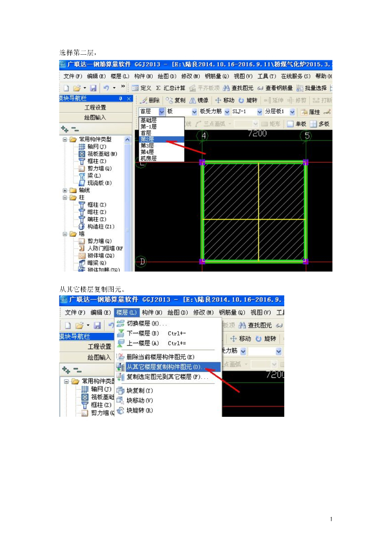Collapse 常用构件类型 node in upper tree
This screenshot has width=392, height=555.
click(65, 139)
